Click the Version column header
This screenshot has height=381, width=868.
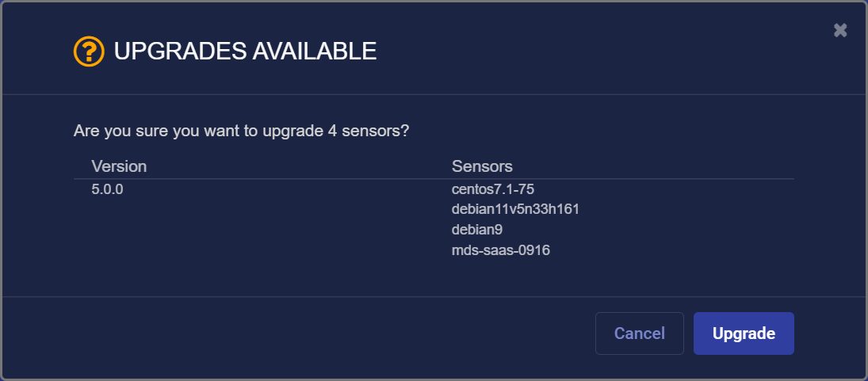point(119,166)
